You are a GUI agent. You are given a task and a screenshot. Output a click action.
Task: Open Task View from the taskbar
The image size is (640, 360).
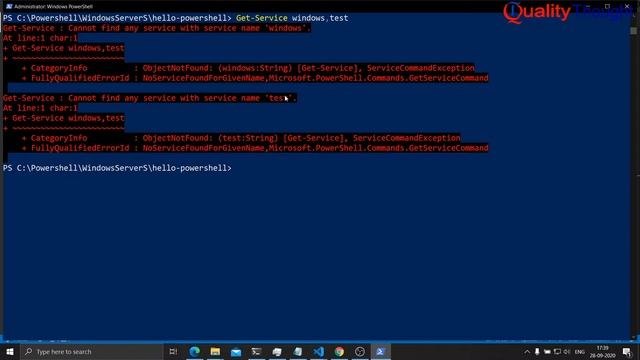(x=173, y=351)
